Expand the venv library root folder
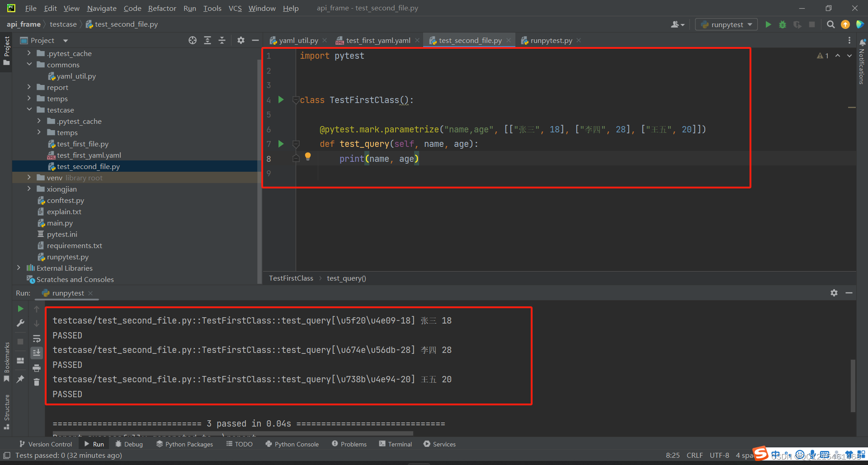Image resolution: width=868 pixels, height=465 pixels. (29, 178)
